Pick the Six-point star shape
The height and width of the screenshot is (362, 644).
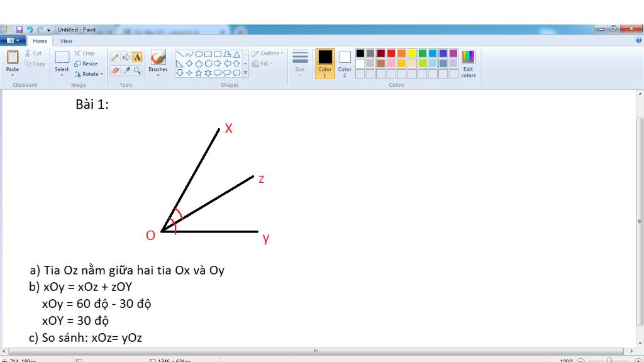point(208,73)
